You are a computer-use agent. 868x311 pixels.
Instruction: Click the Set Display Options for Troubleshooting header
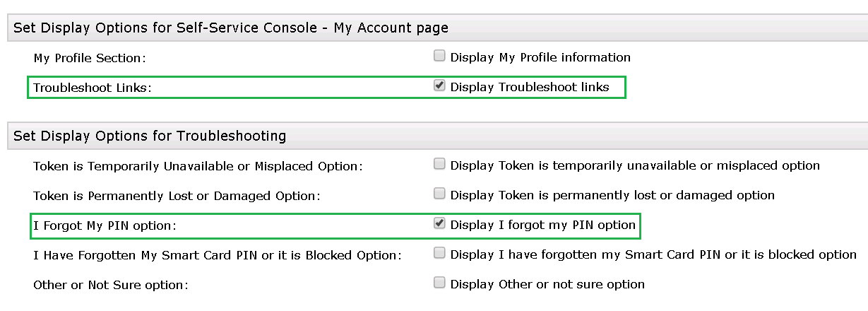(150, 135)
